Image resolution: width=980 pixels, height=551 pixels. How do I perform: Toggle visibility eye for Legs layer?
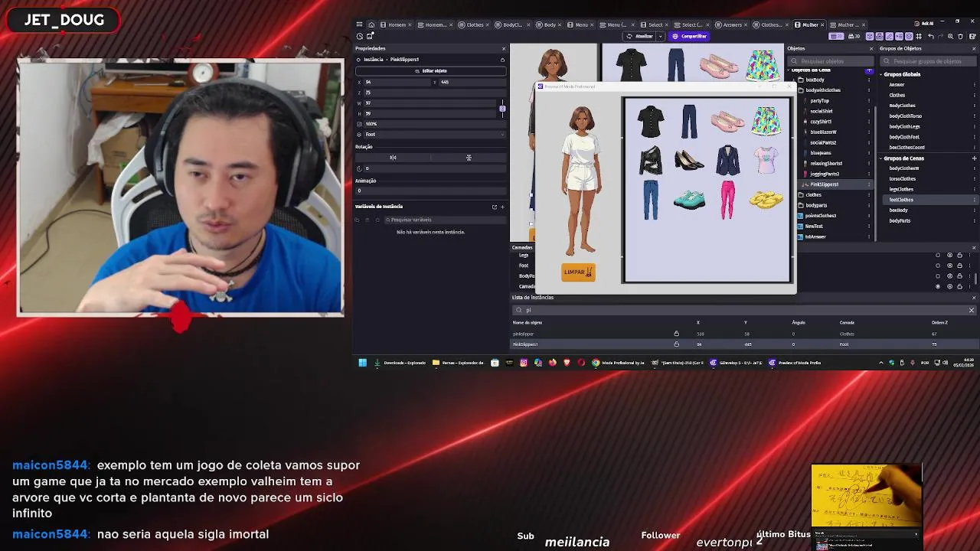(949, 255)
